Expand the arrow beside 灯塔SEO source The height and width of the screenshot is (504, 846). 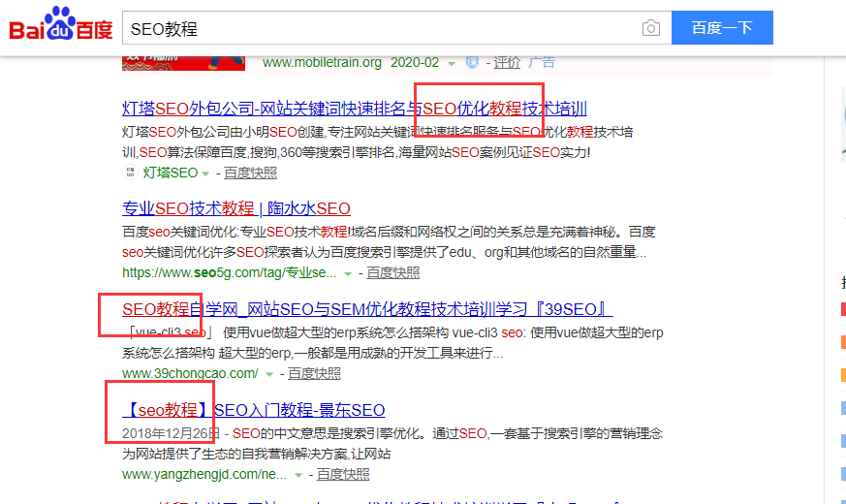[x=205, y=173]
